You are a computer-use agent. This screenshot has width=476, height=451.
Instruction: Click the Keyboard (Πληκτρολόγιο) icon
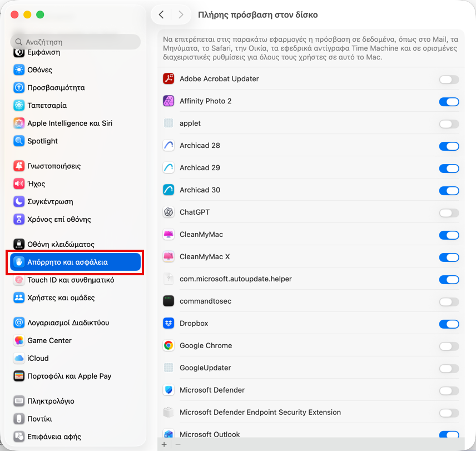(19, 401)
